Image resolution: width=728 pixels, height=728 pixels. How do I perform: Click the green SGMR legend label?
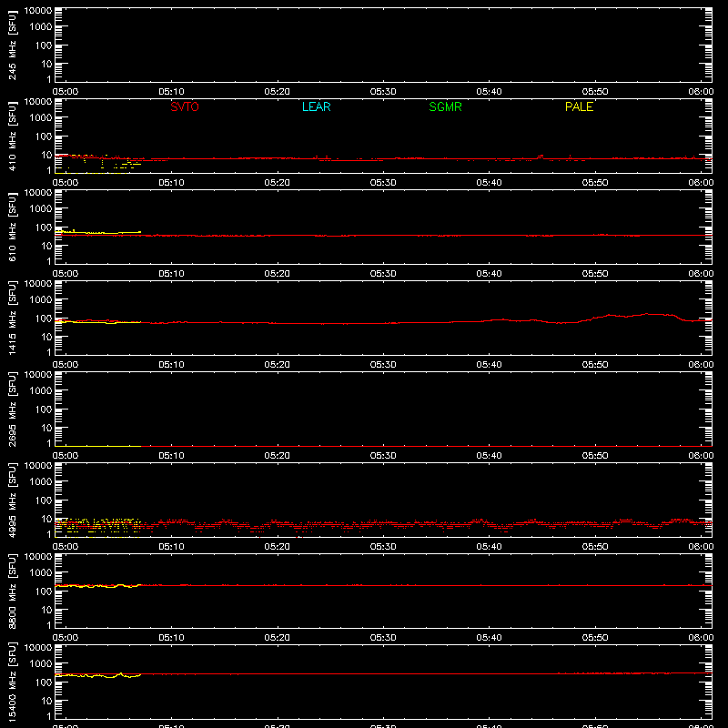445,106
